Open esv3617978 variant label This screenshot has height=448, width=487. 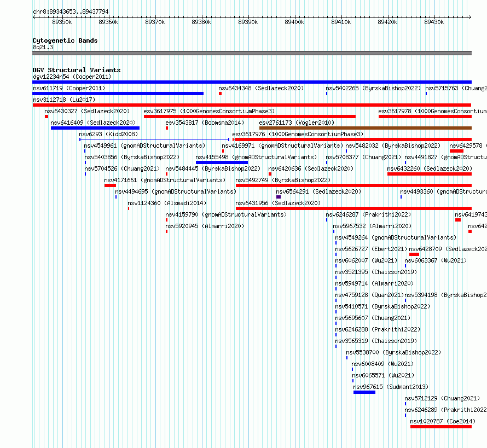[432, 111]
